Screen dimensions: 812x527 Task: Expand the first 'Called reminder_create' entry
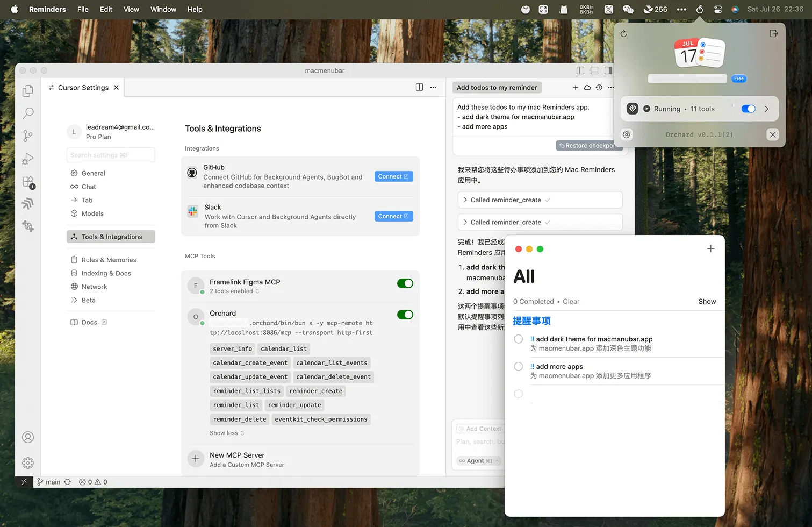[x=465, y=200]
